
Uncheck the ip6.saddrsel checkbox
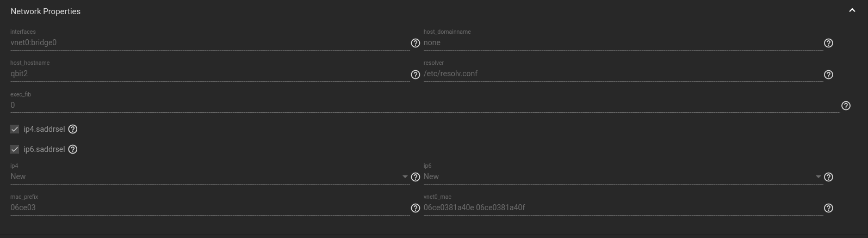click(15, 149)
